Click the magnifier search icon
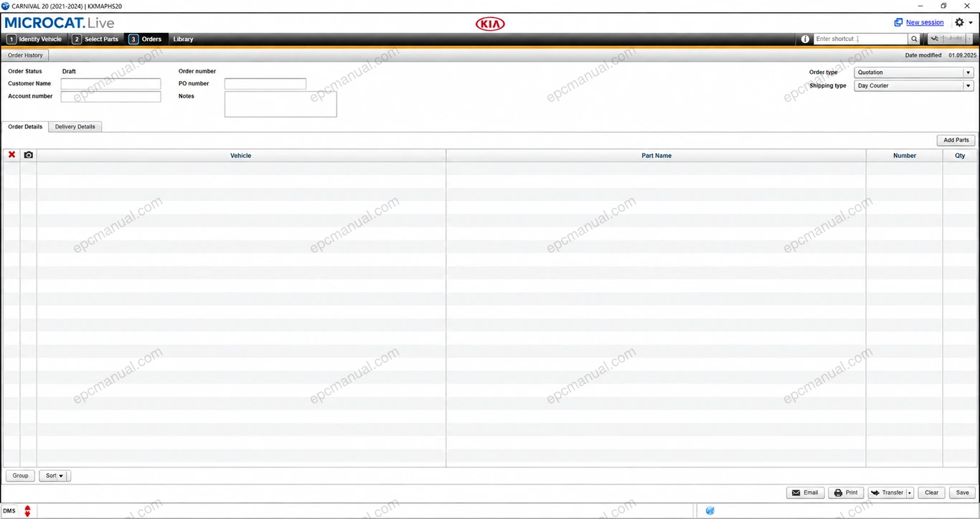980x519 pixels. click(914, 39)
